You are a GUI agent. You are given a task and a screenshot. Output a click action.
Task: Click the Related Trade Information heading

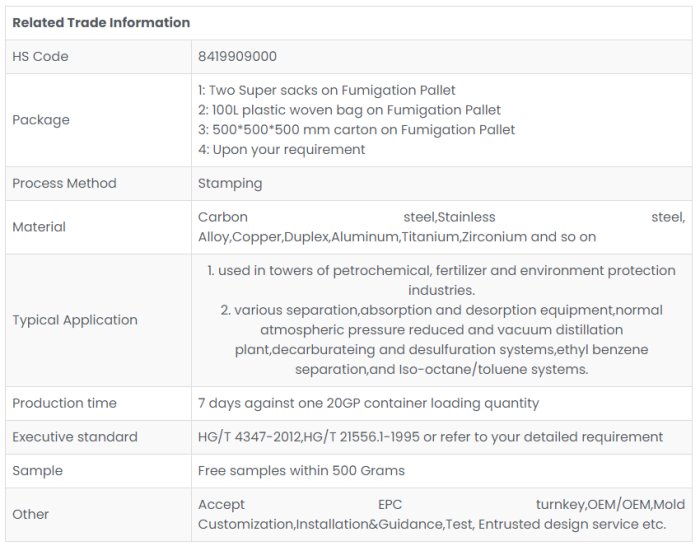[x=101, y=23]
